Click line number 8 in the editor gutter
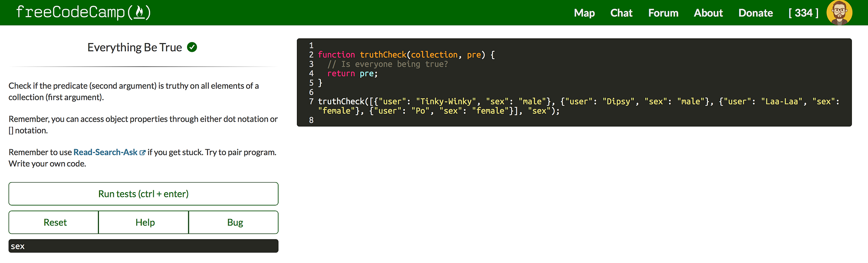This screenshot has width=868, height=263. click(x=311, y=120)
